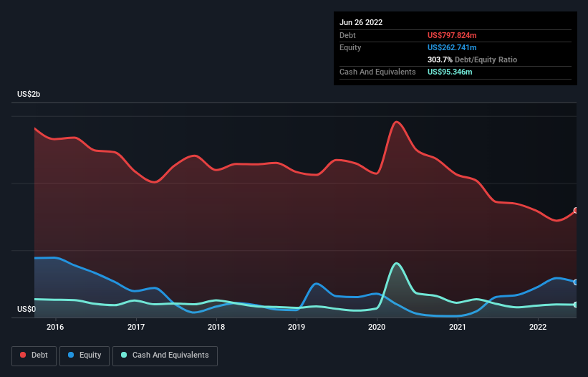
Task: Click the 303.7% Debt/Equity Ratio text
Action: [472, 59]
